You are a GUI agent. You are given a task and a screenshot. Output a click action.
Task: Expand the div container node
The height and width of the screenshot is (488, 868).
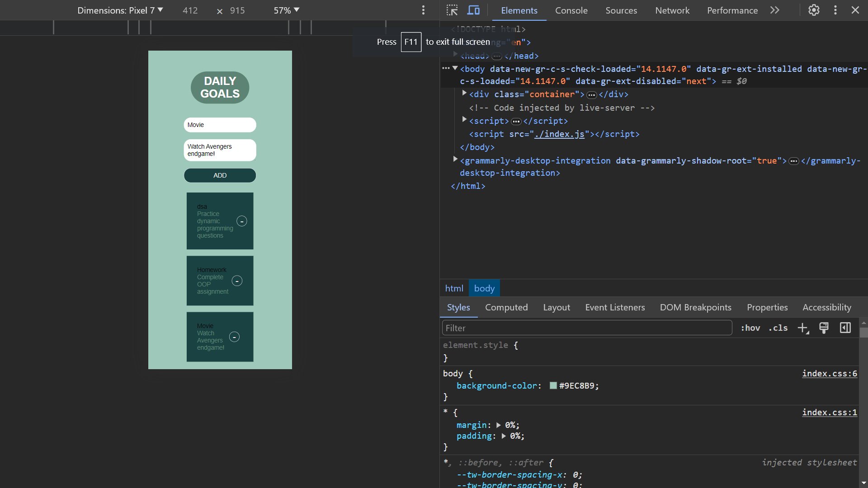(x=464, y=94)
